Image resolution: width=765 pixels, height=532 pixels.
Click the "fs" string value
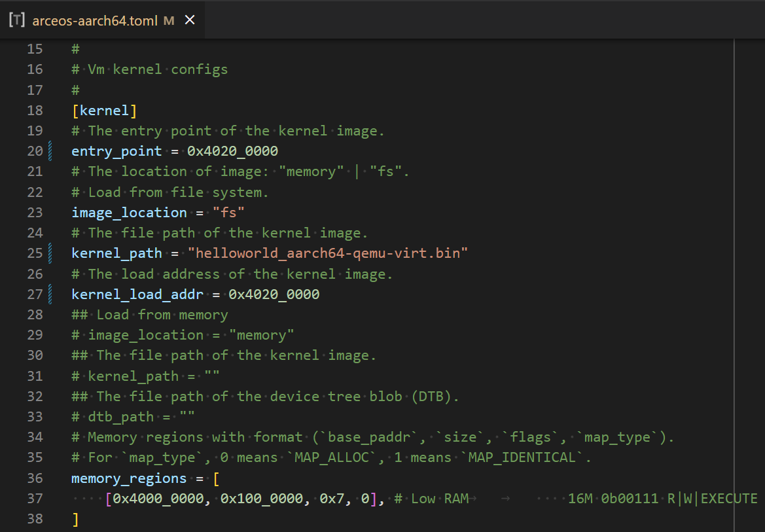pyautogui.click(x=228, y=213)
